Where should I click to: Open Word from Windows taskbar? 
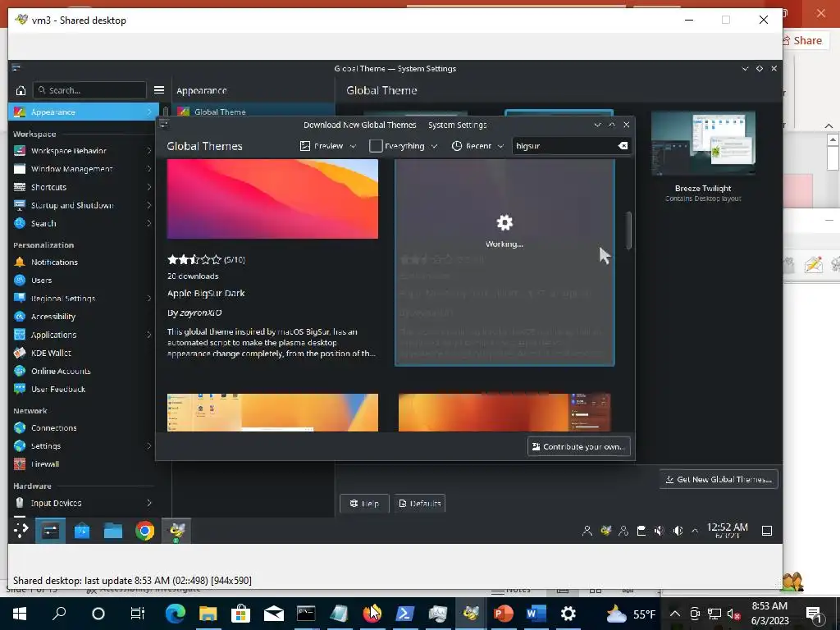tap(536, 614)
